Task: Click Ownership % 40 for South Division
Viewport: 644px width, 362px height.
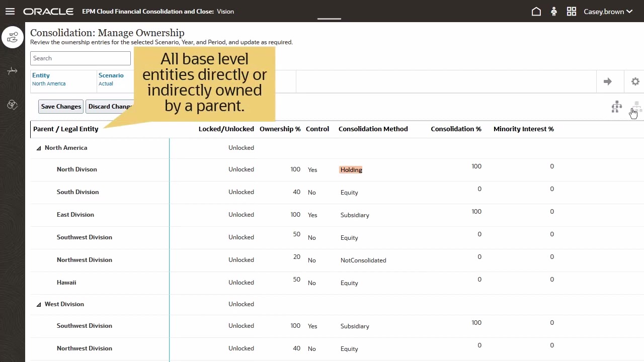Action: coord(296,192)
